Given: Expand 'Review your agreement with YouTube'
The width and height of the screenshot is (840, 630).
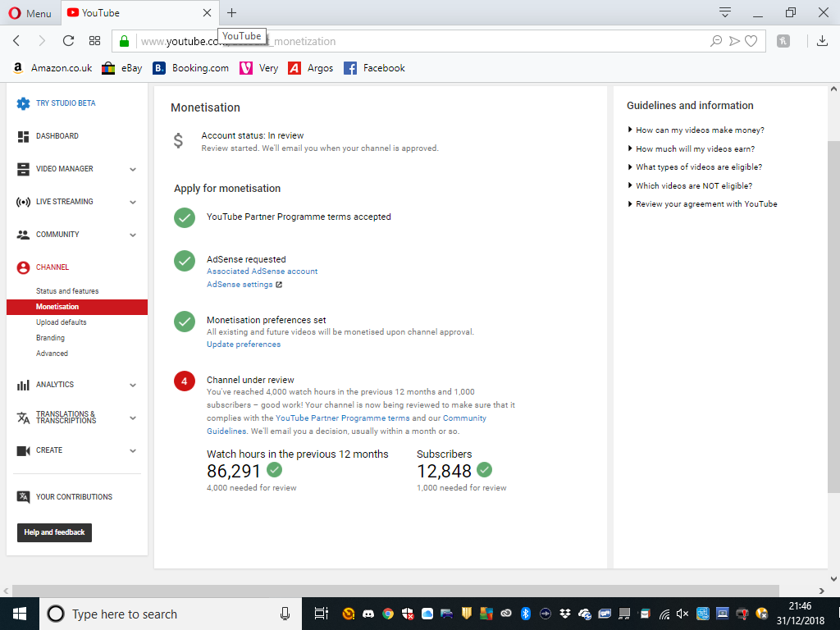Looking at the screenshot, I should 702,204.
